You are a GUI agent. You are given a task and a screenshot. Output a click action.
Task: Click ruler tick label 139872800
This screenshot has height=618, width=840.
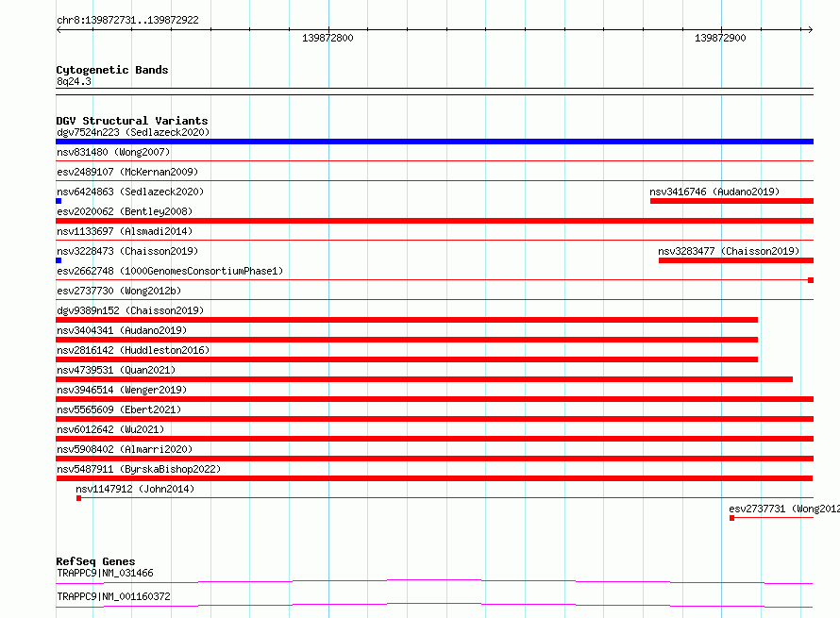[x=328, y=38]
